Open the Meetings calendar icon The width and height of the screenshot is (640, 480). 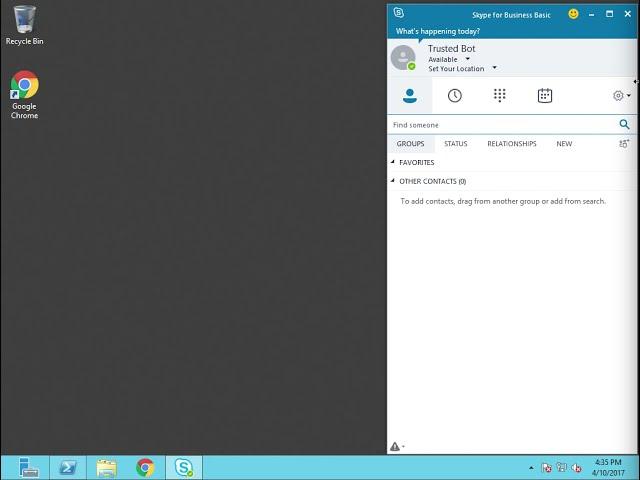click(x=544, y=96)
